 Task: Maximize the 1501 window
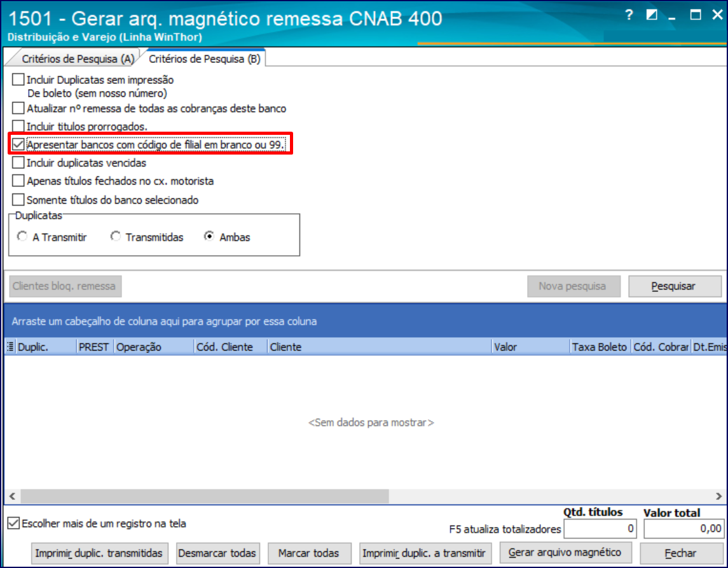696,15
